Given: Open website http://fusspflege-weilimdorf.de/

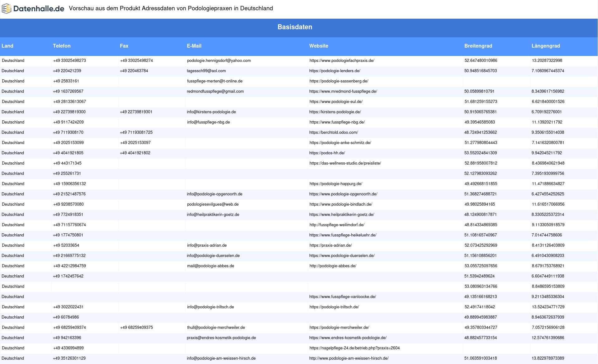Looking at the screenshot, I should (337, 225).
